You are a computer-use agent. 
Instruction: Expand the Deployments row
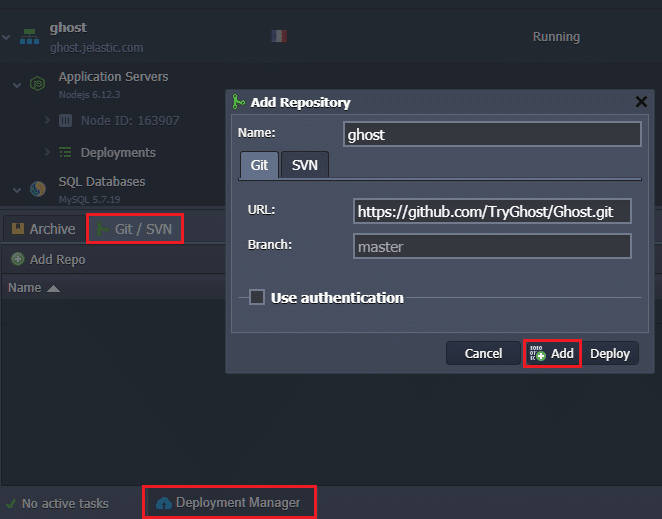click(47, 152)
